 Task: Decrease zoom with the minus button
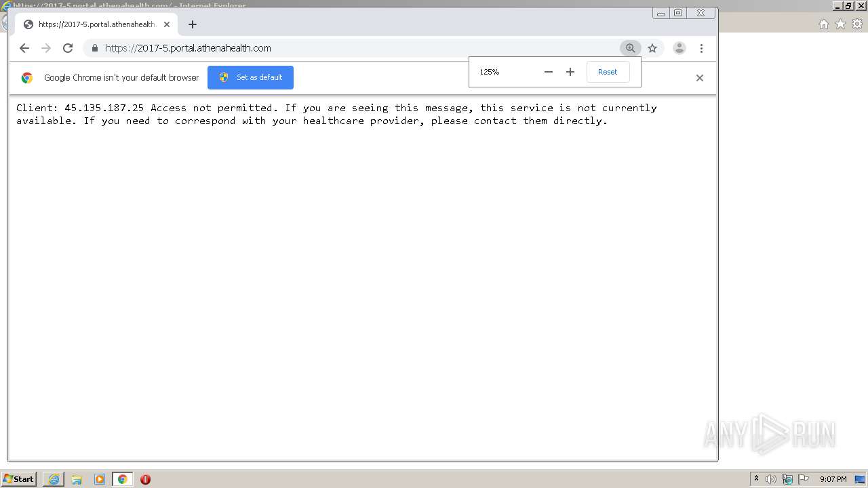pyautogui.click(x=549, y=72)
